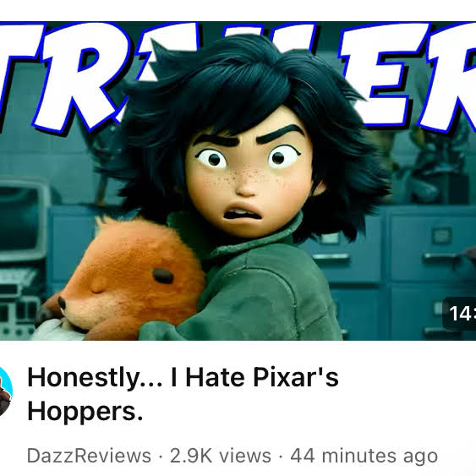Tap the keyboard below the monitor
Image resolution: width=476 pixels, height=476 pixels.
point(17,278)
